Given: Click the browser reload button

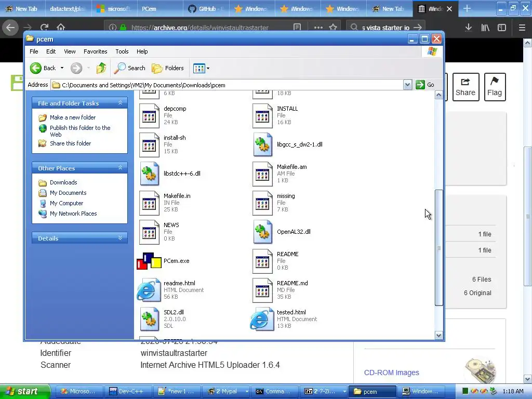Looking at the screenshot, I should point(44,28).
